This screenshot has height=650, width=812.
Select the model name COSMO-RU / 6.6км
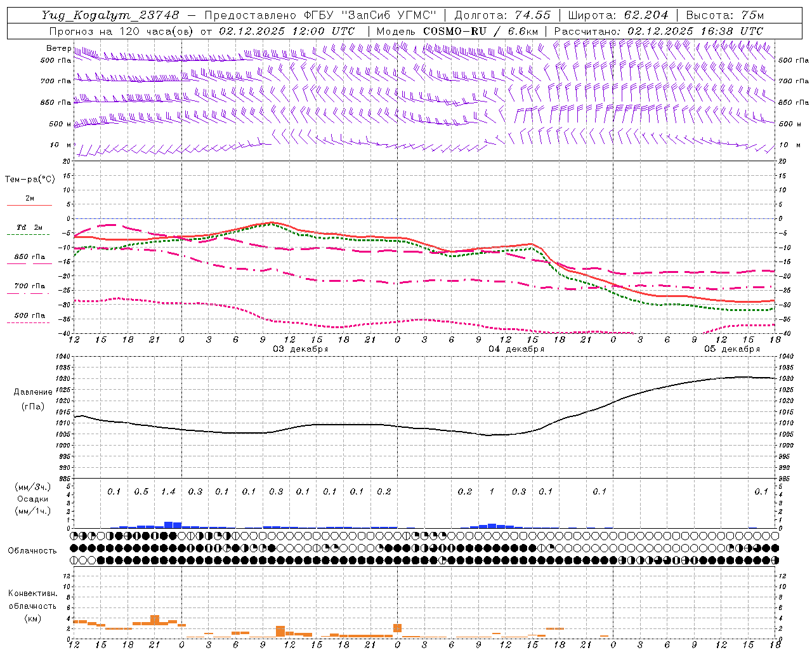pos(480,31)
